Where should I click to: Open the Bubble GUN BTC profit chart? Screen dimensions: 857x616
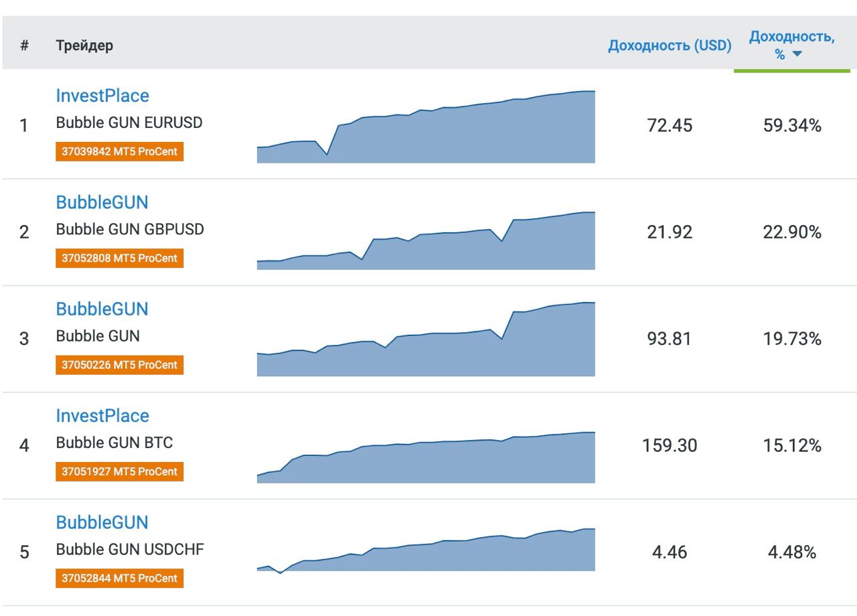pyautogui.click(x=426, y=457)
